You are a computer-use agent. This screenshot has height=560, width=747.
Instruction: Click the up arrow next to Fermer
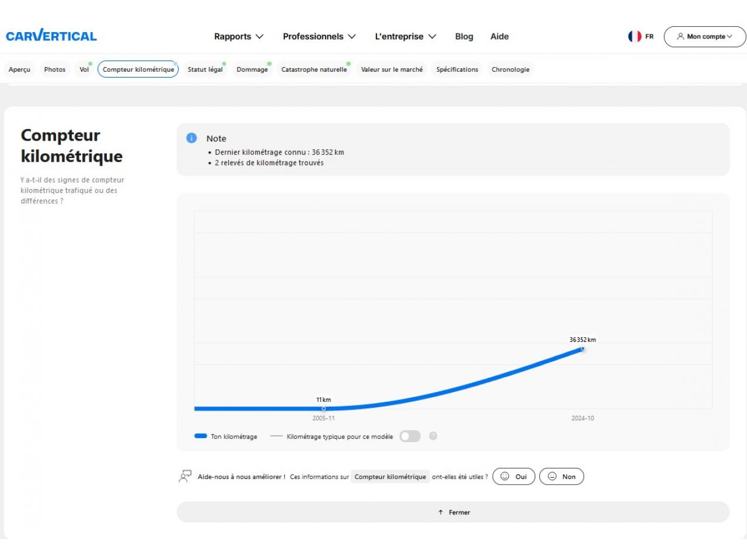(441, 512)
